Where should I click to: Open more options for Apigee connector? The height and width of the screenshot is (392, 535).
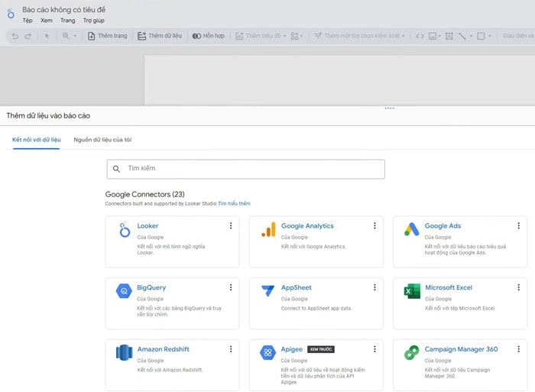coord(374,348)
